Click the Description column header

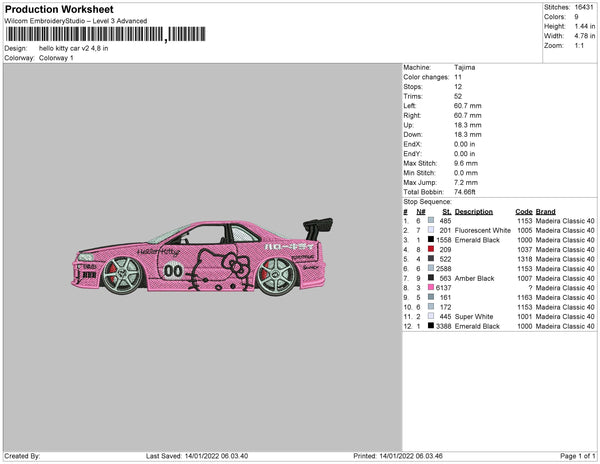[x=473, y=212]
